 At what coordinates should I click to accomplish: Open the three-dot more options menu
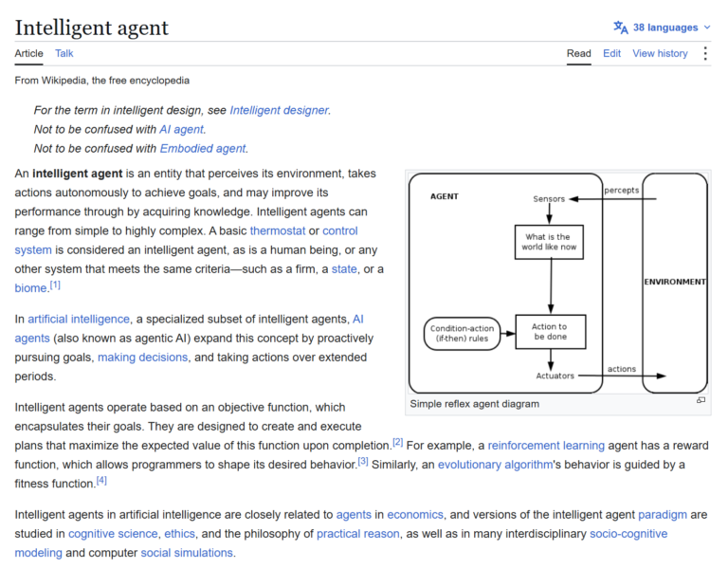(705, 53)
